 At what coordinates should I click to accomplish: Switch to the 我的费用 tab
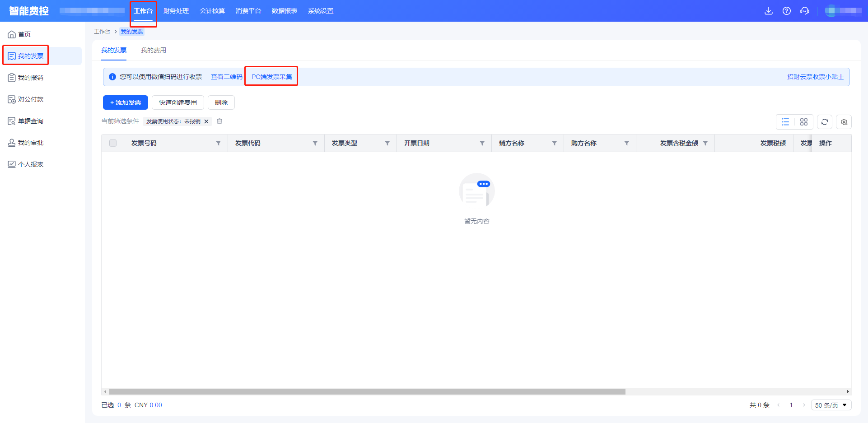pos(154,50)
